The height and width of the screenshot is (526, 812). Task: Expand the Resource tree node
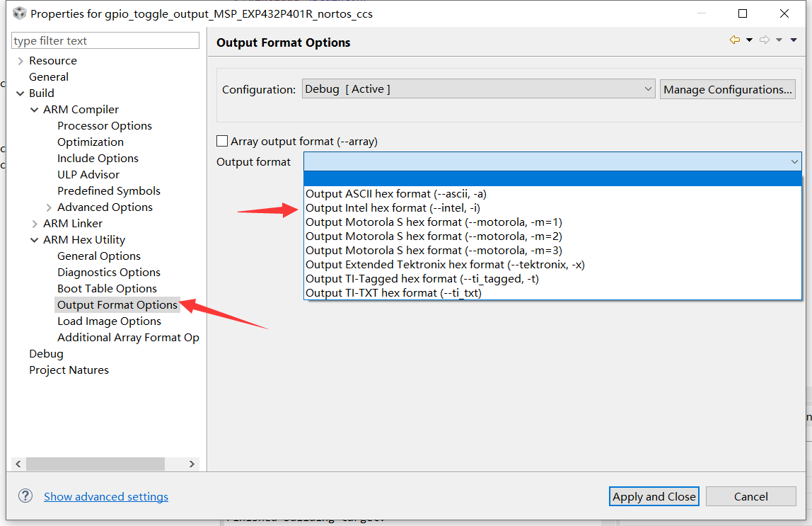tap(21, 61)
